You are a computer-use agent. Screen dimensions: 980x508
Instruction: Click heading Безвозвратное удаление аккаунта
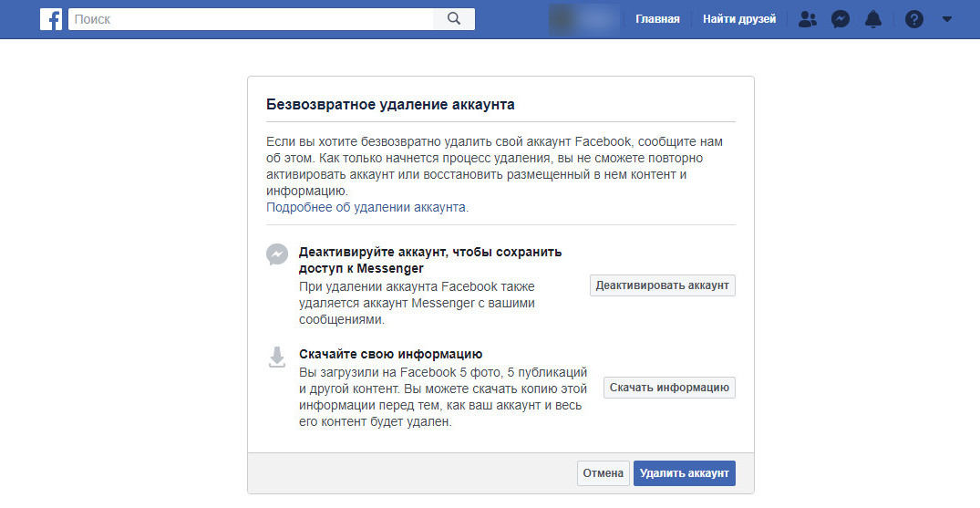(x=390, y=105)
